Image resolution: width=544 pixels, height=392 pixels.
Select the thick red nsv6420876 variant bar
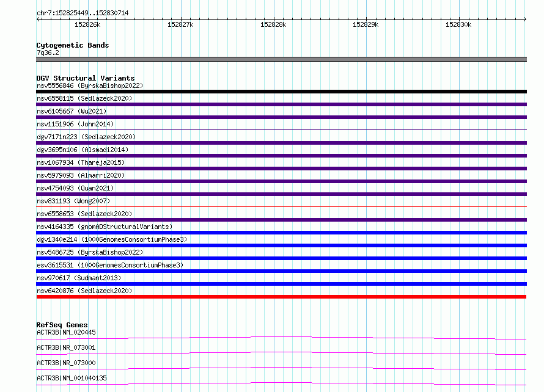click(281, 297)
